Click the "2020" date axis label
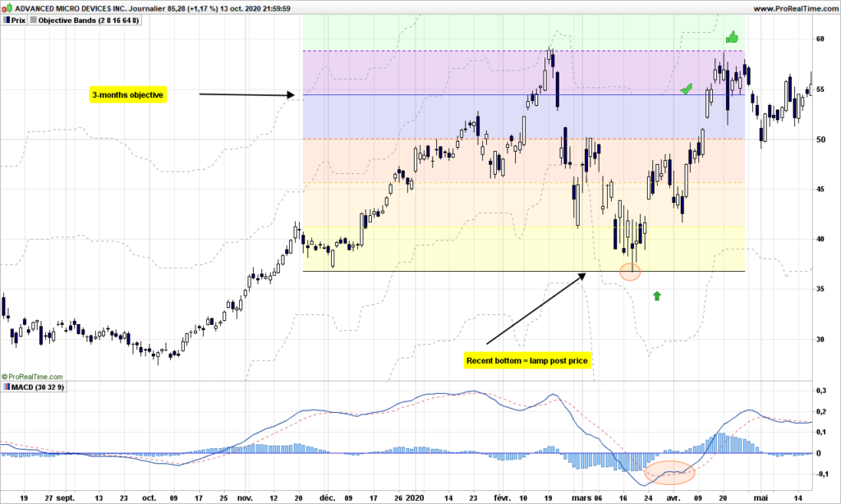 415,497
